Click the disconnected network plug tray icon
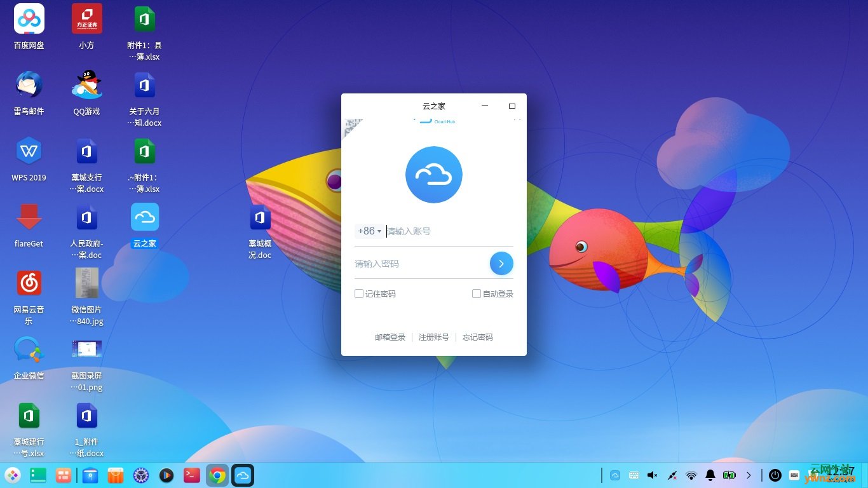Screen dimensions: 868x488 click(x=672, y=475)
